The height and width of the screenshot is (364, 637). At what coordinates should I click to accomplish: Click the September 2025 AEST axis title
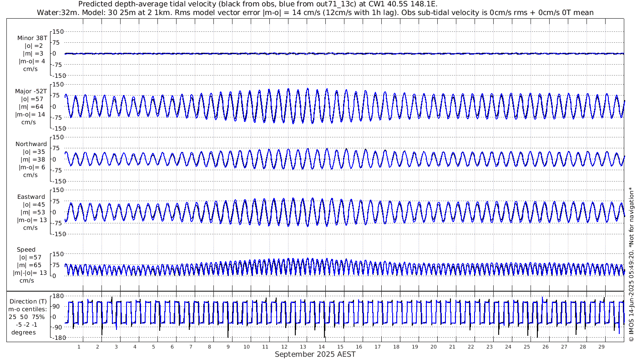click(315, 354)
